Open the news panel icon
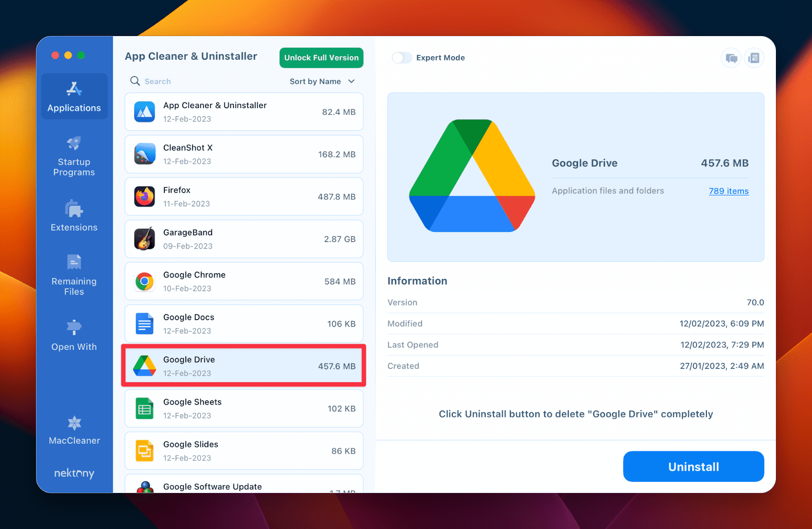Viewport: 812px width, 529px height. pyautogui.click(x=754, y=58)
